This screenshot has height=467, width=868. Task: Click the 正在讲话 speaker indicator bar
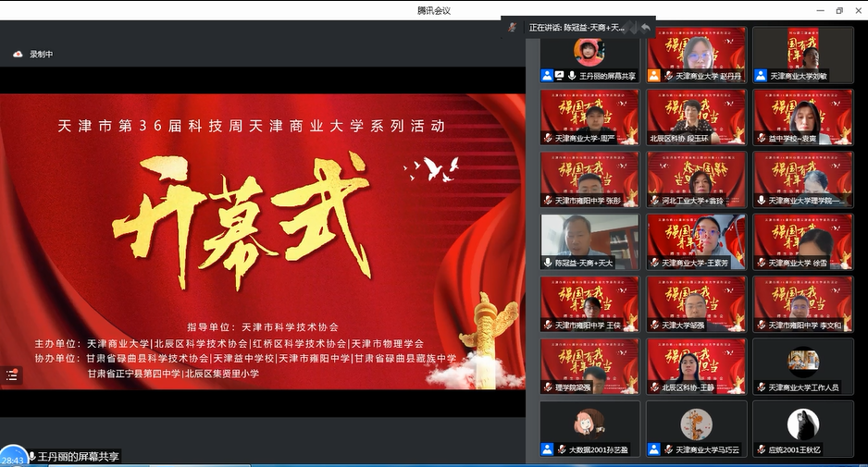click(x=574, y=28)
